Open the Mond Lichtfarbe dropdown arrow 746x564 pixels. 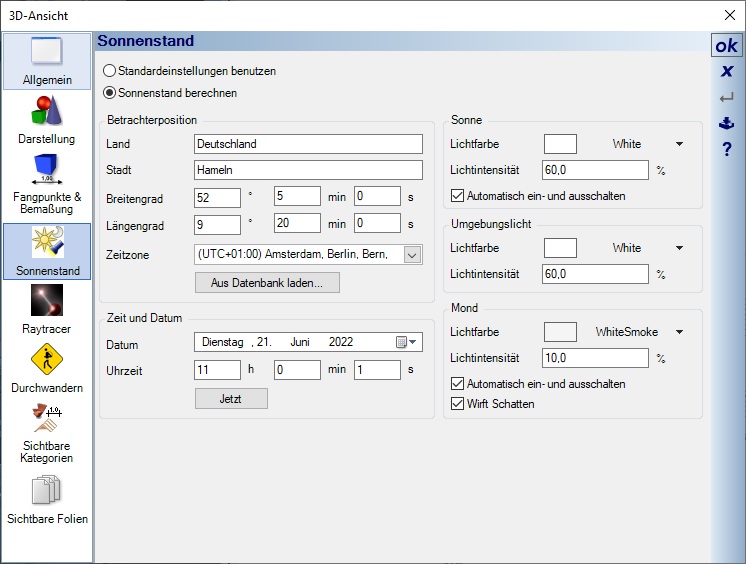[679, 332]
